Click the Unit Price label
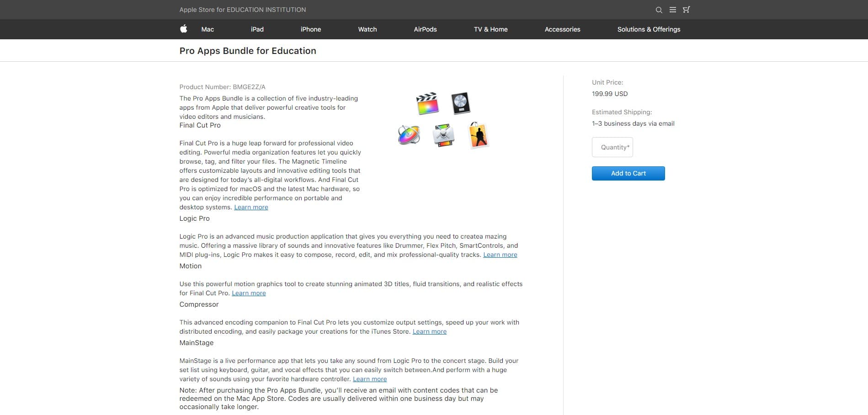Screen dimensions: 868x415 (607, 82)
